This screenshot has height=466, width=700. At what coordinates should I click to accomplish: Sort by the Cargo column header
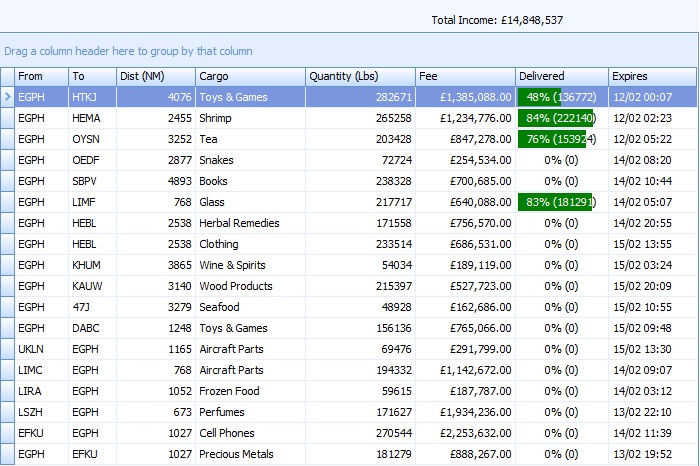click(x=250, y=76)
